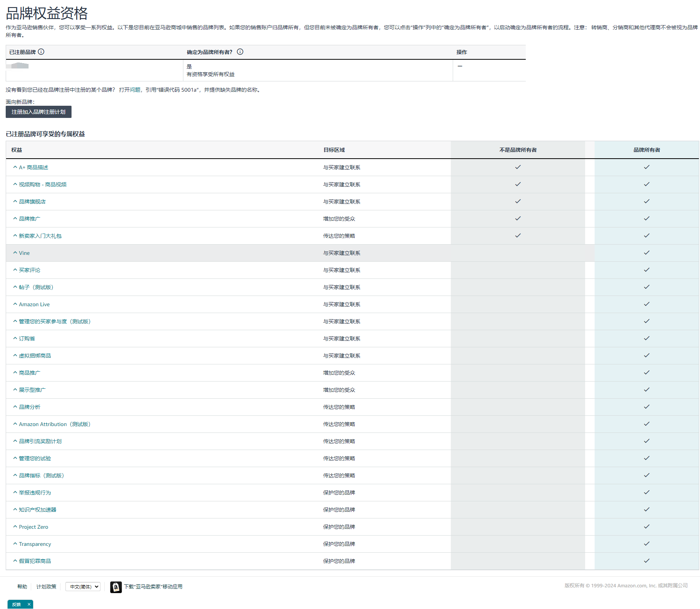Click the 注册加入品牌注册计划 button
700x609 pixels.
pos(38,112)
